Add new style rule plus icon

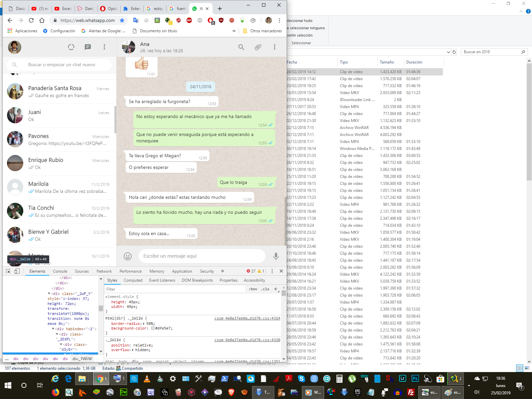276,289
